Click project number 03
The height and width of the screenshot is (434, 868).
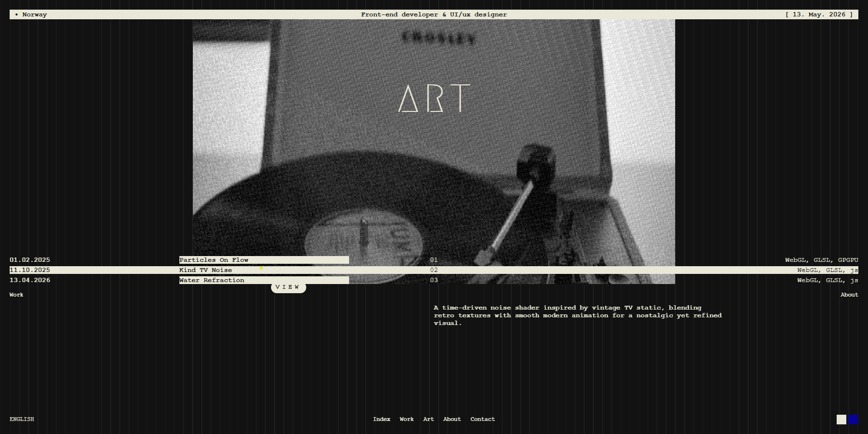click(x=434, y=280)
